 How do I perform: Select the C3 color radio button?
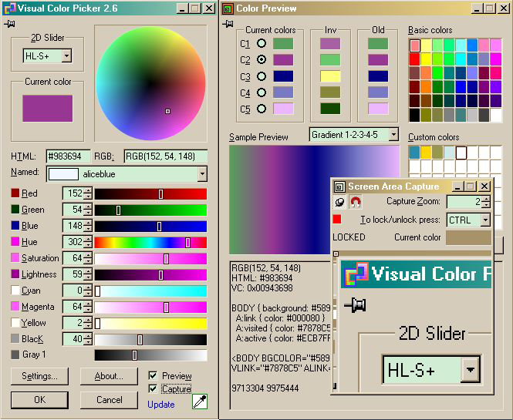click(x=261, y=76)
